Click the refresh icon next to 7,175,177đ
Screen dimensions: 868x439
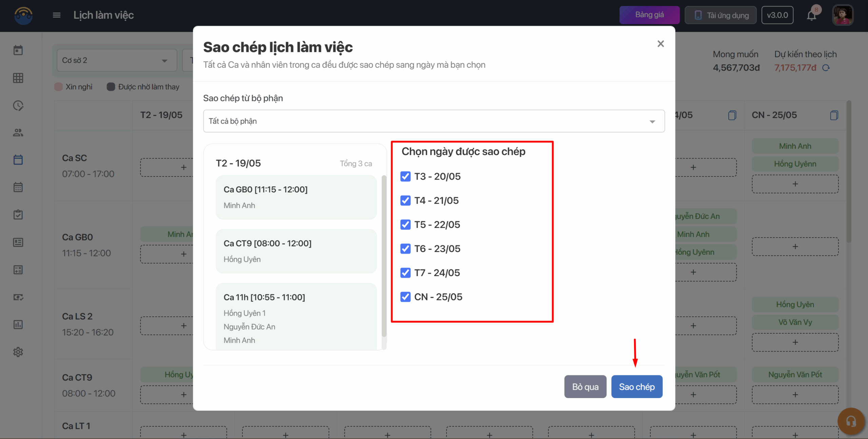(826, 68)
